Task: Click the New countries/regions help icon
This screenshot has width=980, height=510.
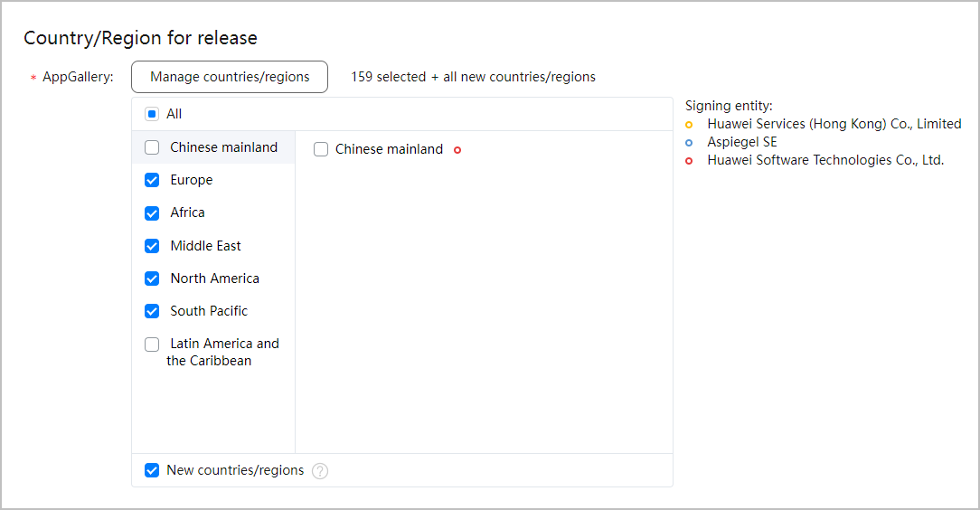Action: point(320,471)
